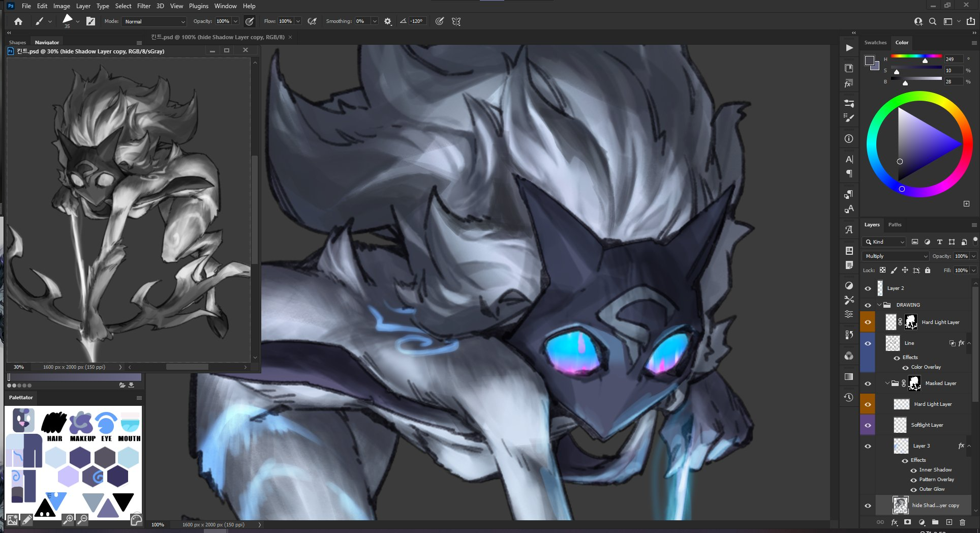Lock transparent pixels icon
Viewport: 980px width, 533px height.
(883, 270)
